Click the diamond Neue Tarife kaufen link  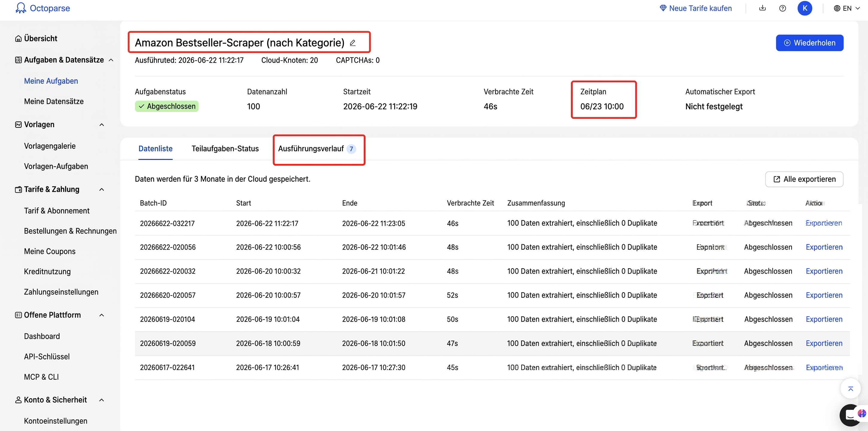695,8
